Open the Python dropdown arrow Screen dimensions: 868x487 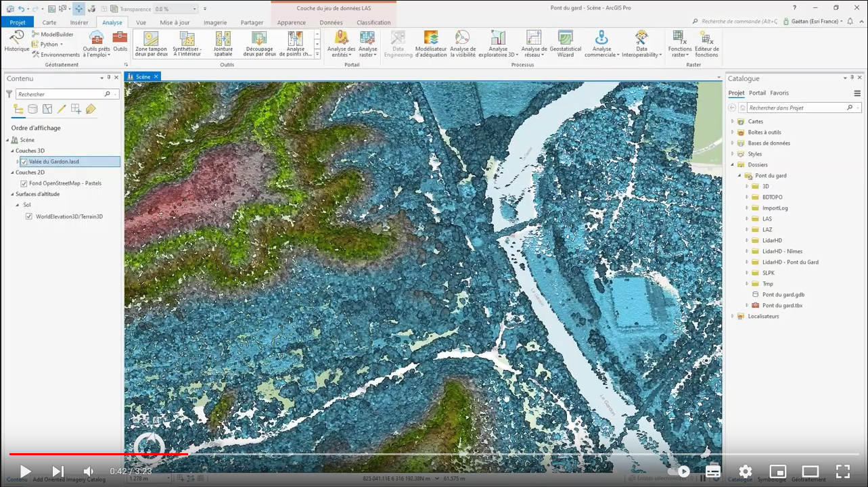[x=62, y=45]
